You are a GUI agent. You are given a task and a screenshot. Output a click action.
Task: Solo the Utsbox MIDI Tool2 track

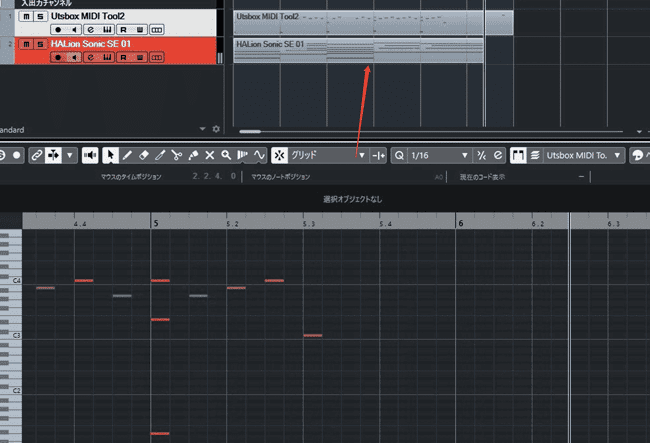[x=40, y=16]
